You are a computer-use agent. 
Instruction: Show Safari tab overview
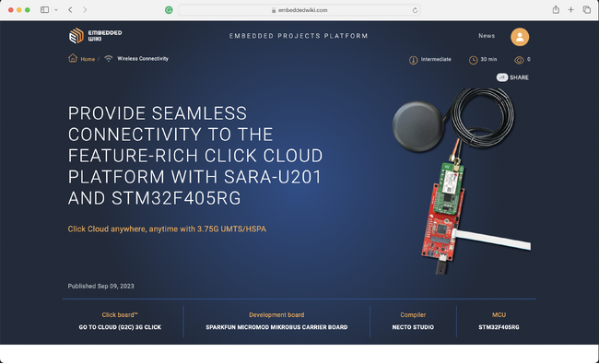(x=586, y=10)
